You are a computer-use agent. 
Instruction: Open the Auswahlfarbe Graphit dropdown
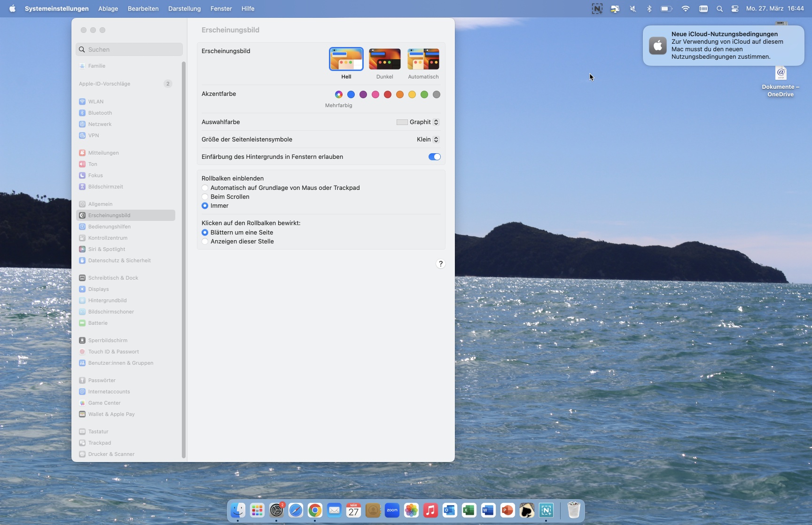(x=418, y=122)
